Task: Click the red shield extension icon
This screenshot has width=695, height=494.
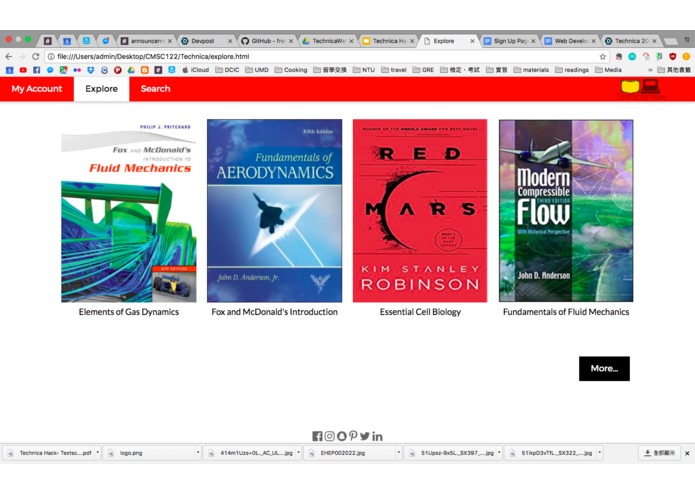Action: pos(673,56)
